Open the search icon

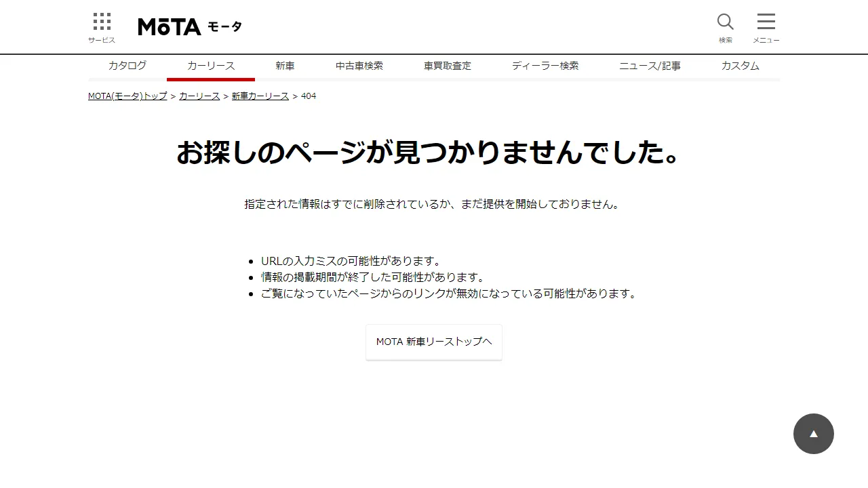click(x=725, y=22)
